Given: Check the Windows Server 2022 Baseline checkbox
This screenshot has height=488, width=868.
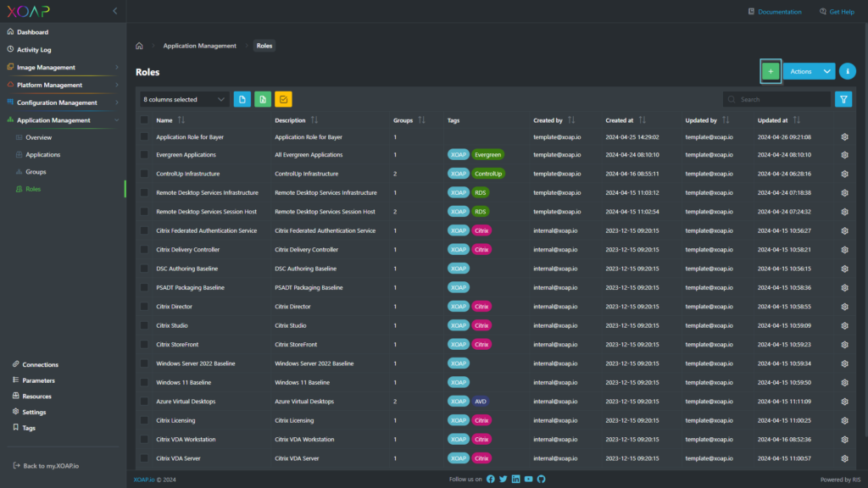Looking at the screenshot, I should coord(144,363).
